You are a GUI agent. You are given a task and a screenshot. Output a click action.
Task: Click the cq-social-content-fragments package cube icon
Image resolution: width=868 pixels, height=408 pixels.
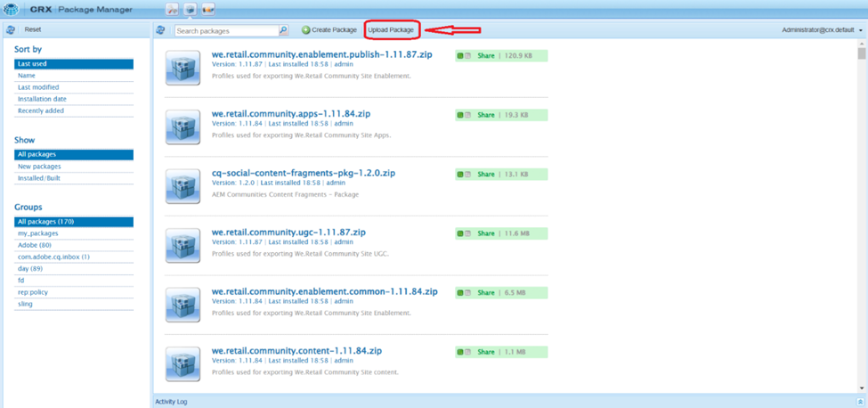pos(183,186)
